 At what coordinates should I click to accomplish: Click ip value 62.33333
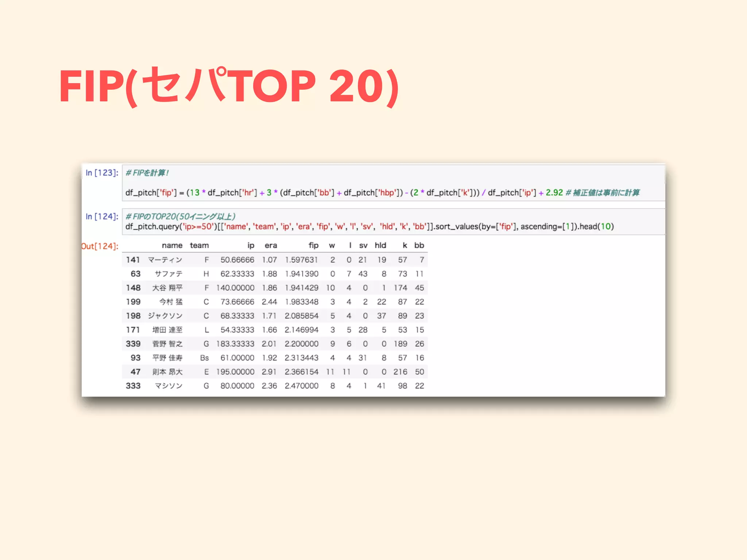[x=237, y=274]
